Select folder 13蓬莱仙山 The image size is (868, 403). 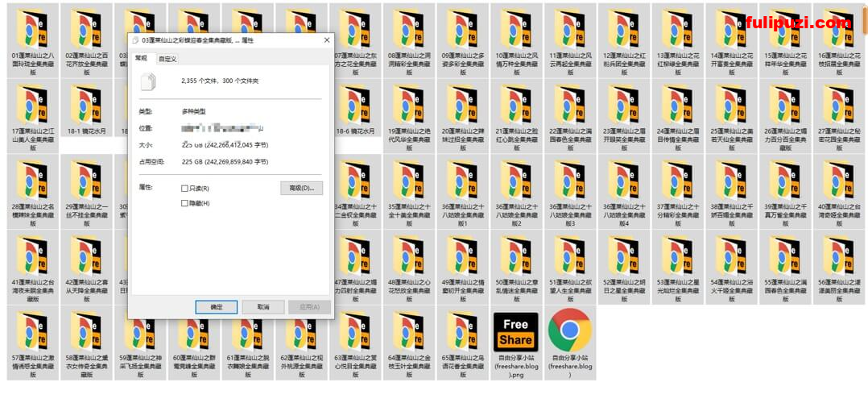pos(677,39)
